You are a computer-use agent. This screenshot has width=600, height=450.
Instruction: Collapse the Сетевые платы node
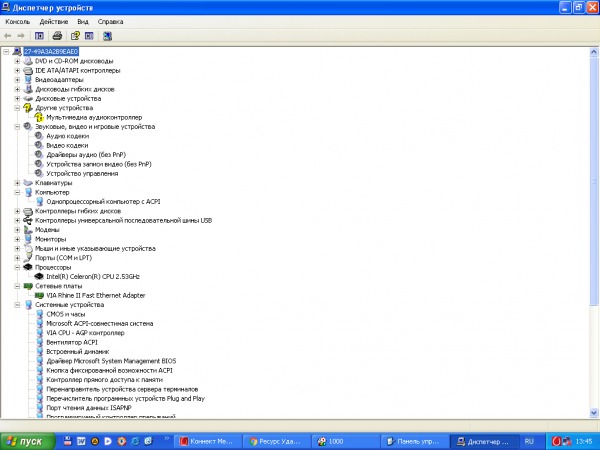pyautogui.click(x=17, y=286)
